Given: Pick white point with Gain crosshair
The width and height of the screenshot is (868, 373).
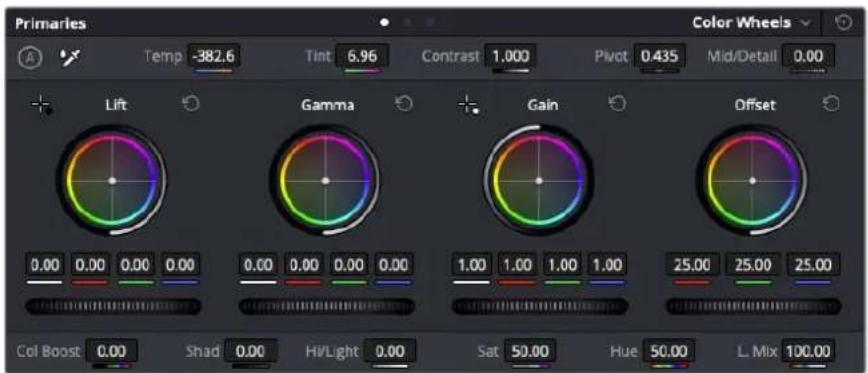Looking at the screenshot, I should (x=469, y=104).
